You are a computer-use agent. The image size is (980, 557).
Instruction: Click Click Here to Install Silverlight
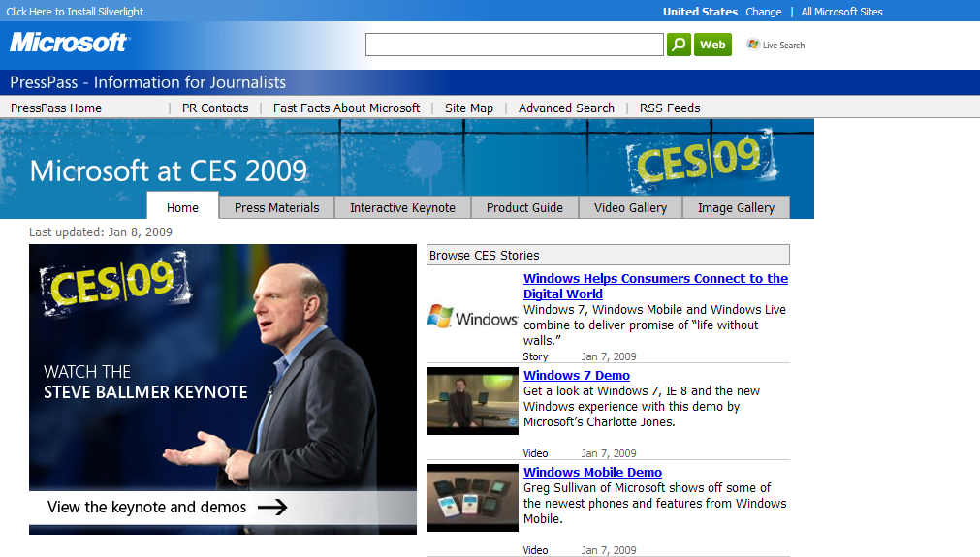pos(75,12)
